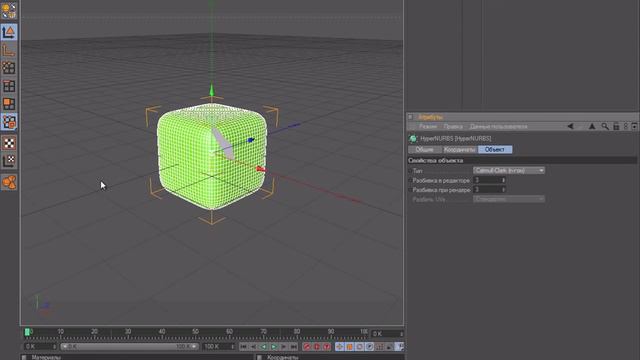Click the highlighted selection mode icon below Polygons
Image resolution: width=640 pixels, height=360 pixels.
coord(9,122)
